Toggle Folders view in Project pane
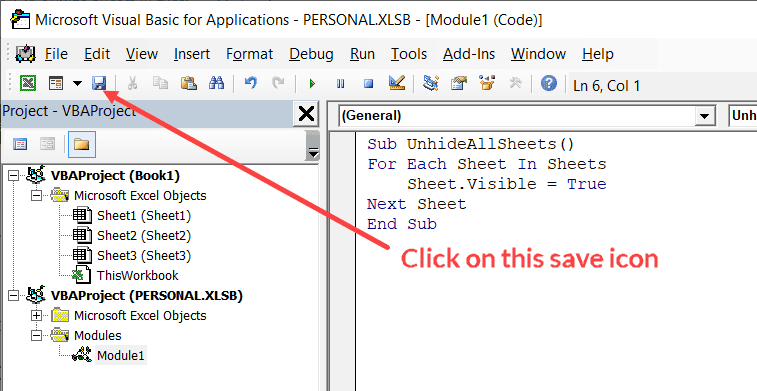 click(x=82, y=144)
